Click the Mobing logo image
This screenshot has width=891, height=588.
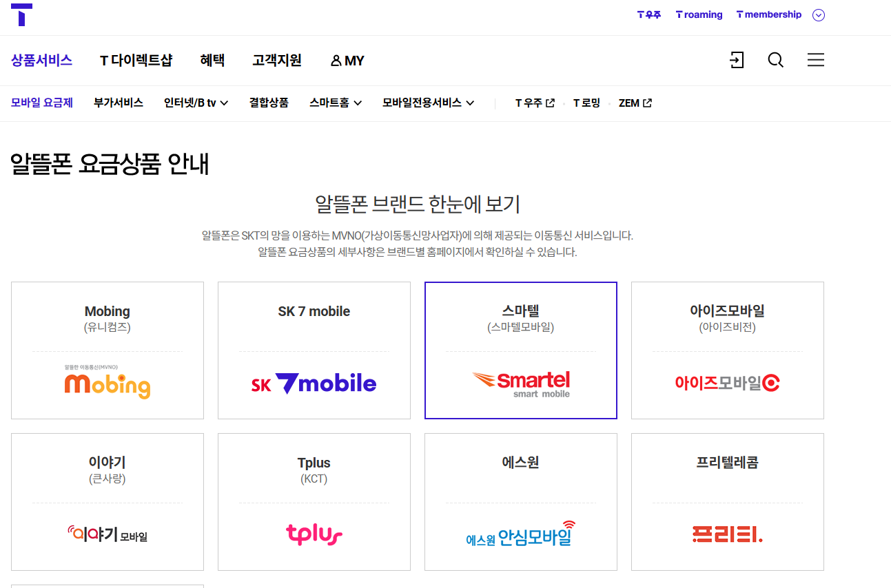pos(107,382)
